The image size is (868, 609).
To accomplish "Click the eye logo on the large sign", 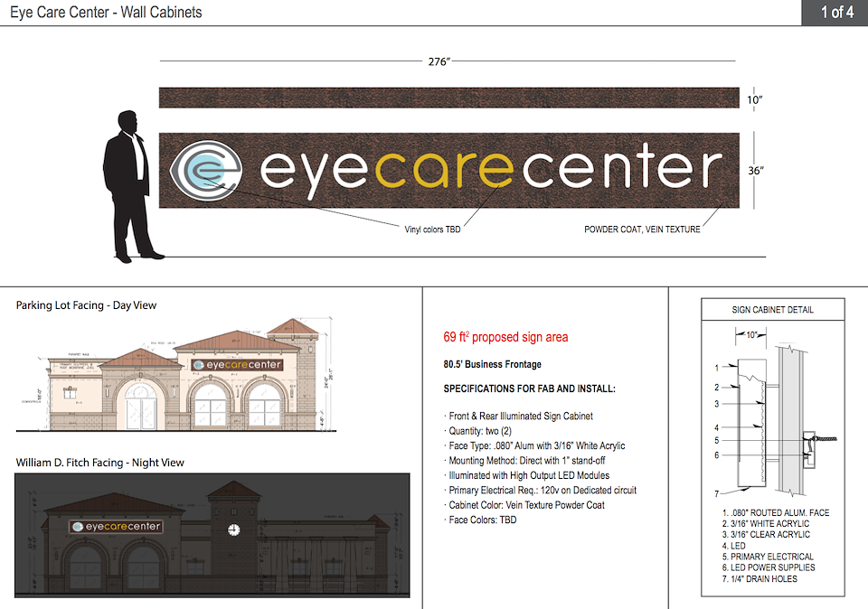I will click(206, 171).
